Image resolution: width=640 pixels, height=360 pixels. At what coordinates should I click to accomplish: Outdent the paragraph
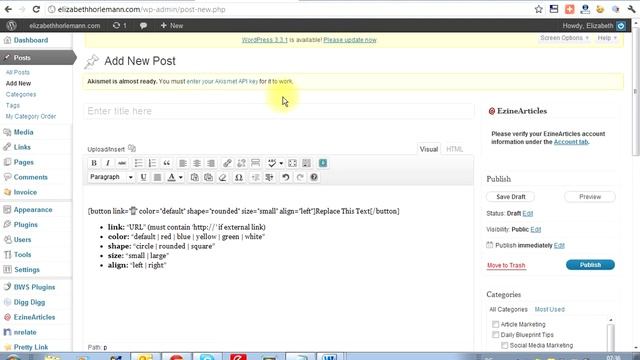pyautogui.click(x=256, y=177)
